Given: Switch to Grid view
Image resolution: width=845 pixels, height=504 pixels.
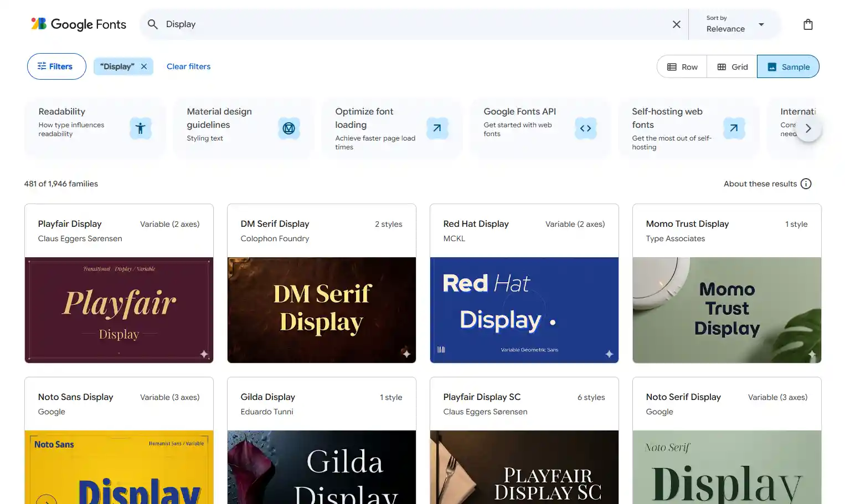Looking at the screenshot, I should [732, 67].
